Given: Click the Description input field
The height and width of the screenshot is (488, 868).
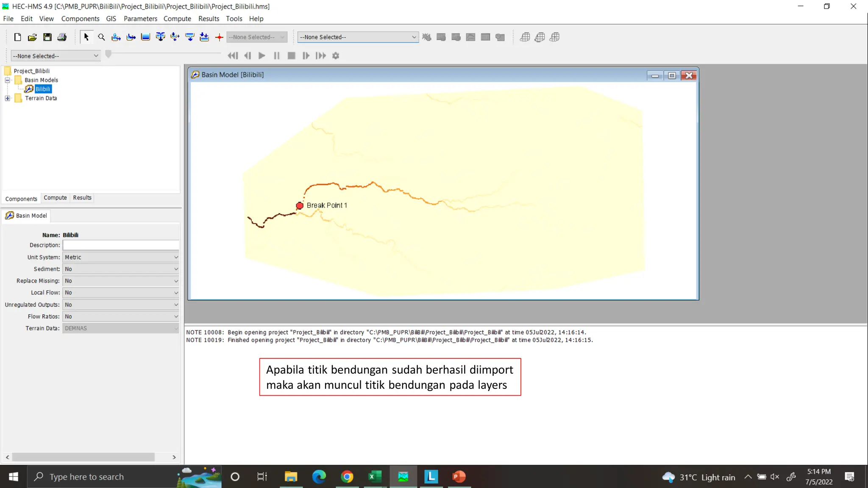Looking at the screenshot, I should pyautogui.click(x=121, y=245).
